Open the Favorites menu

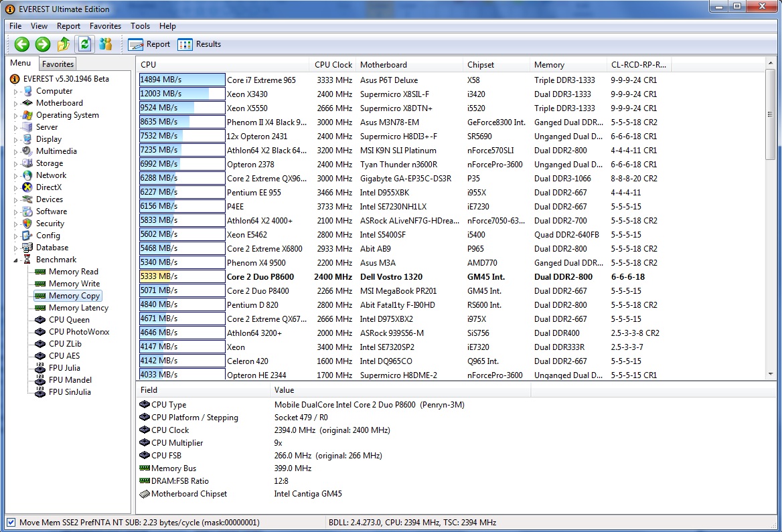105,26
